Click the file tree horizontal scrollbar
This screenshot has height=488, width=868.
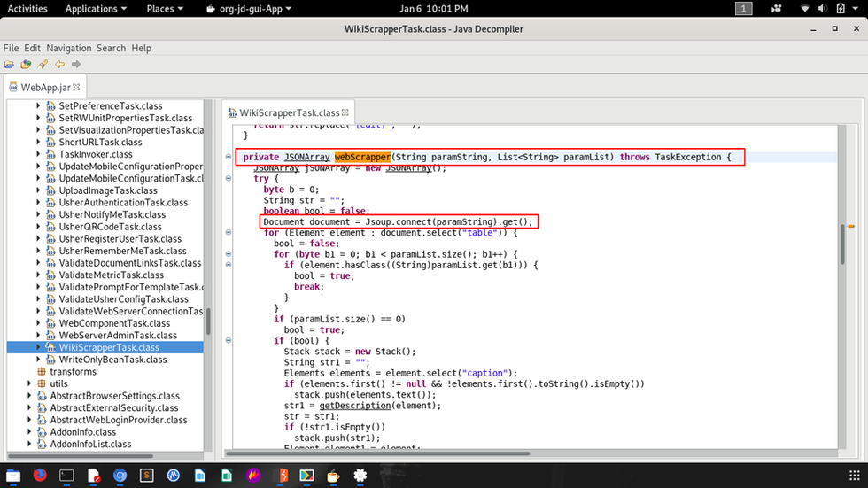tap(81, 456)
